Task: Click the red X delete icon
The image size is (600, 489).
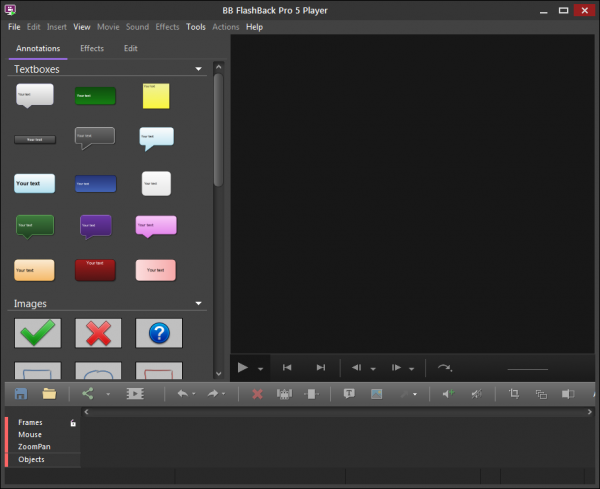Action: tap(257, 394)
